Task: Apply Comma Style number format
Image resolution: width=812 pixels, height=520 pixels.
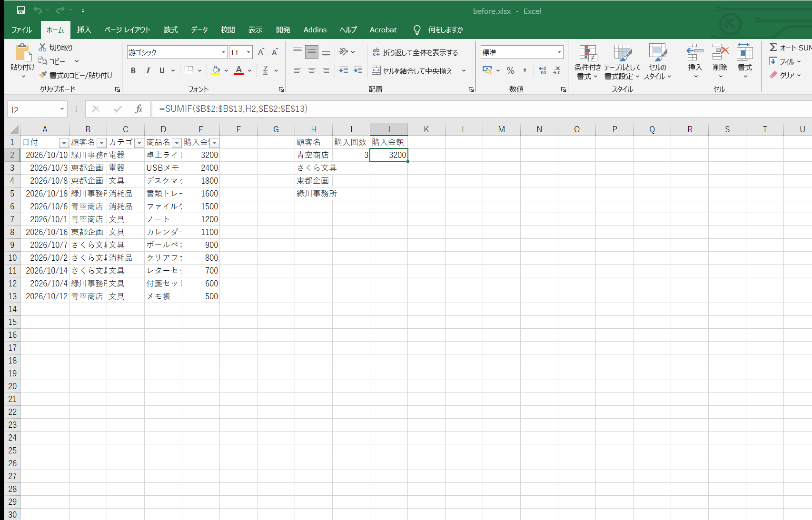Action: pyautogui.click(x=525, y=70)
